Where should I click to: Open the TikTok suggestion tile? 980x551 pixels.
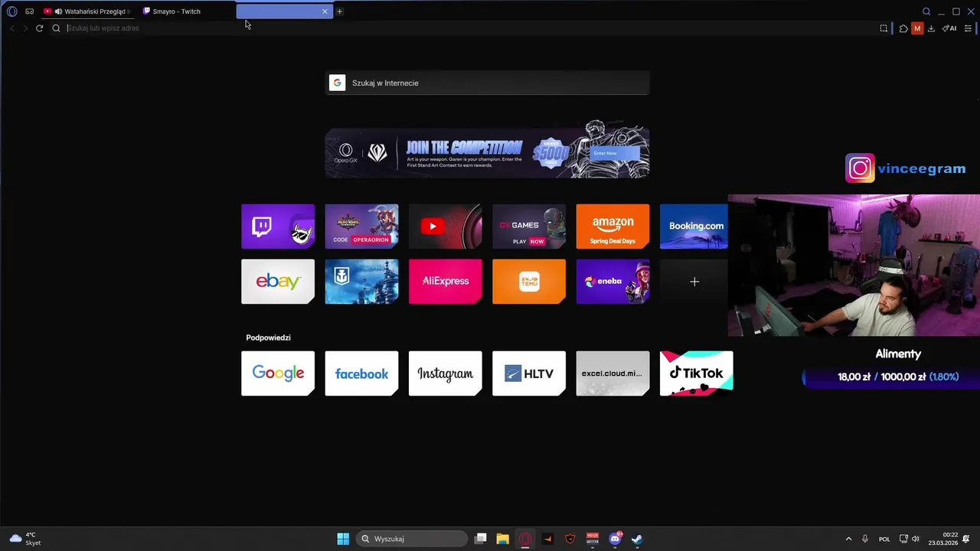697,373
